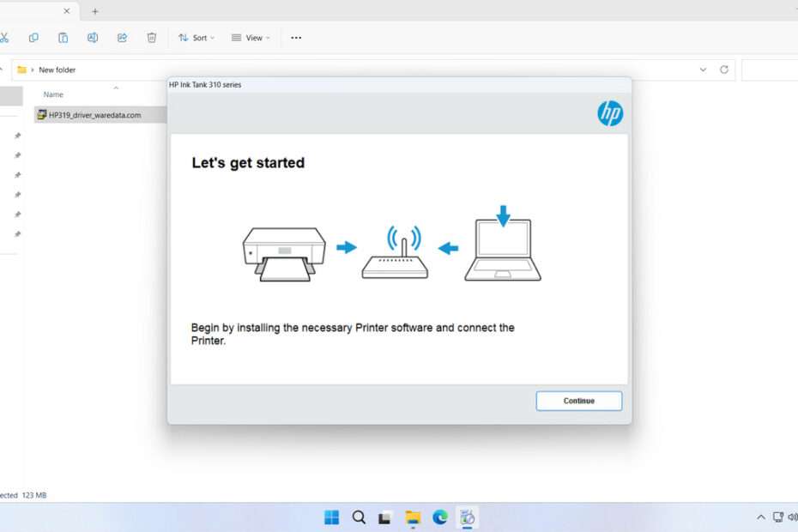798x532 pixels.
Task: Click the Paste clipboard icon
Action: coord(63,38)
